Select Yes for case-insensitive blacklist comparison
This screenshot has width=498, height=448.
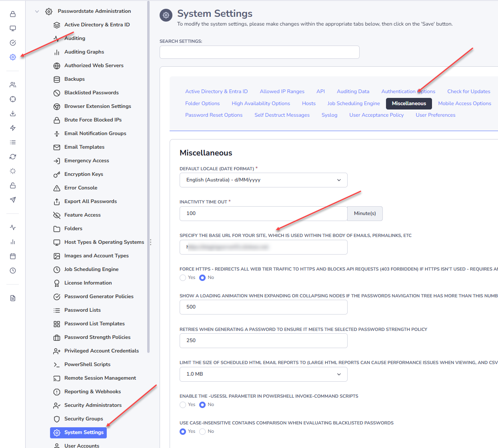click(183, 432)
